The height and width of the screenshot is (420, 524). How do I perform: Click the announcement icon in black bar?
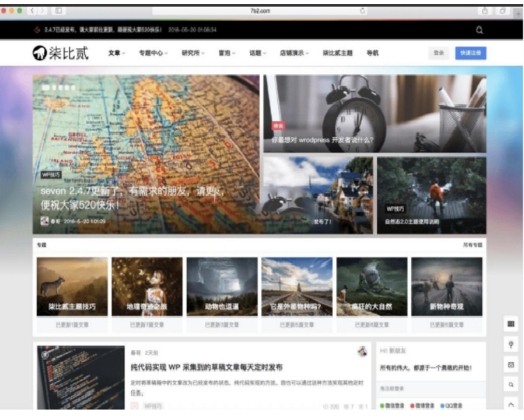[x=37, y=30]
